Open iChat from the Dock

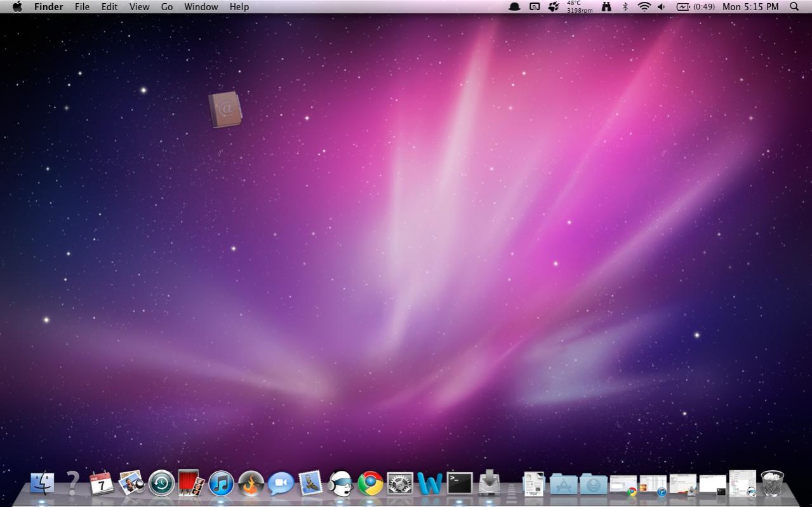pos(281,484)
